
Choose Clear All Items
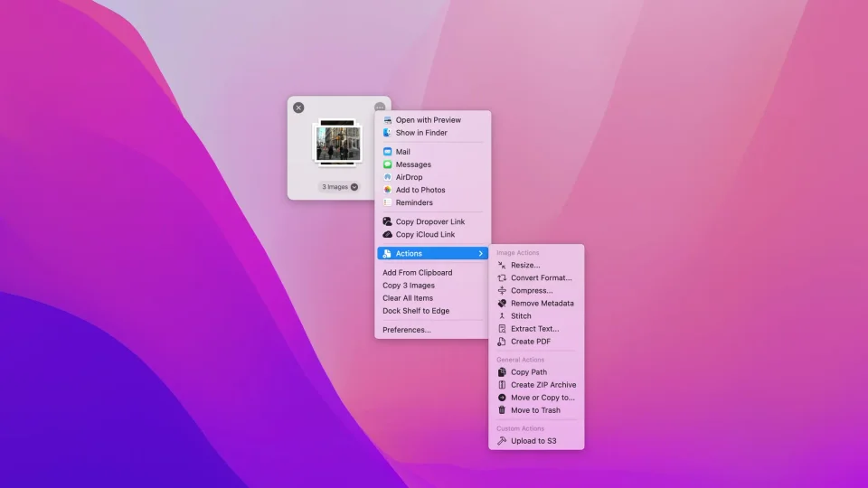(408, 297)
